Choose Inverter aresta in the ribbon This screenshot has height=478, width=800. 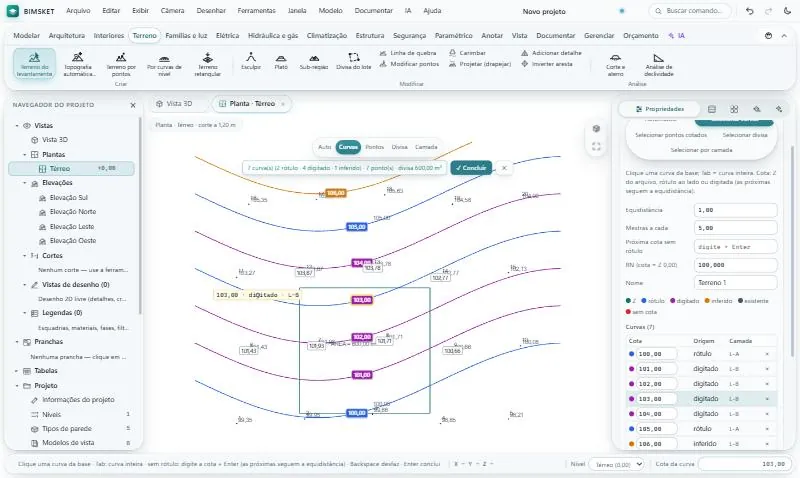point(547,64)
